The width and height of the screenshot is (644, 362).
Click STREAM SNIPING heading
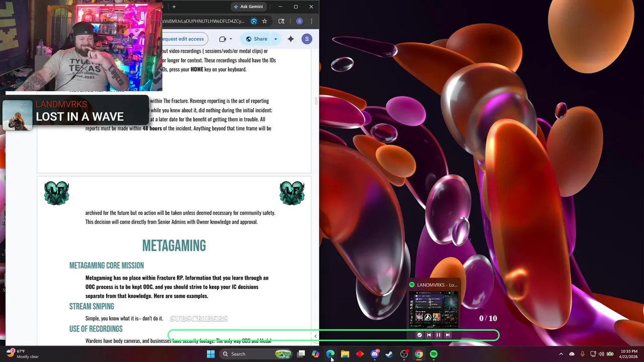[92, 306]
